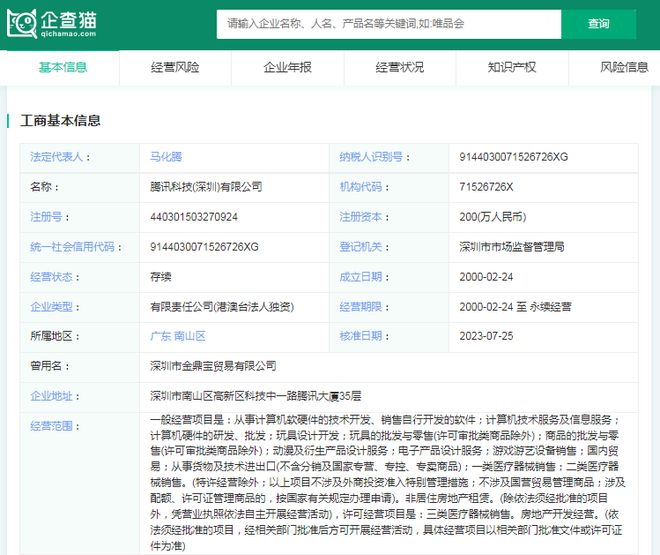This screenshot has width=660, height=555.
Task: Click the 机构代码 label link
Action: click(360, 187)
